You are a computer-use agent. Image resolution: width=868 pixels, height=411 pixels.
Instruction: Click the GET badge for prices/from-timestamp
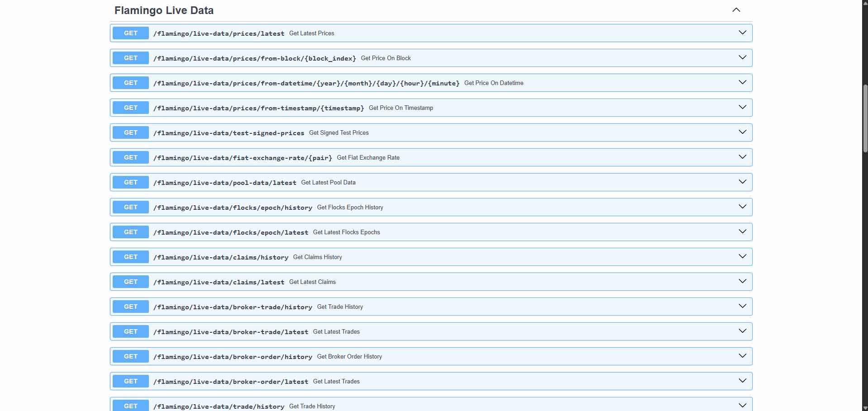pos(131,108)
